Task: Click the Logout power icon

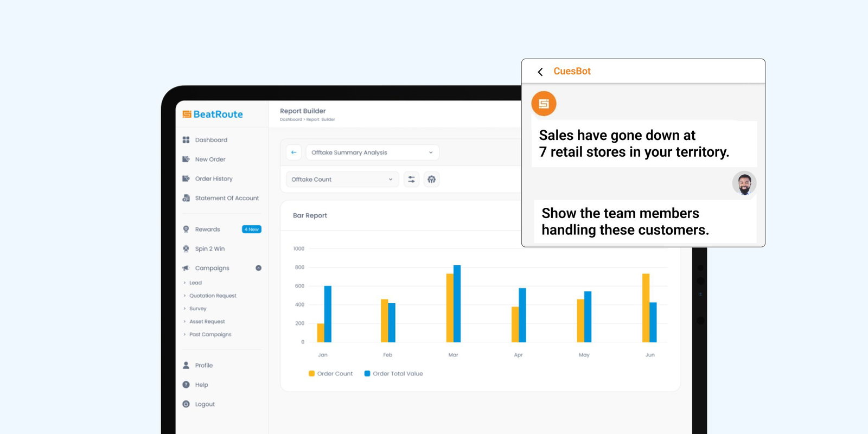Action: 186,405
